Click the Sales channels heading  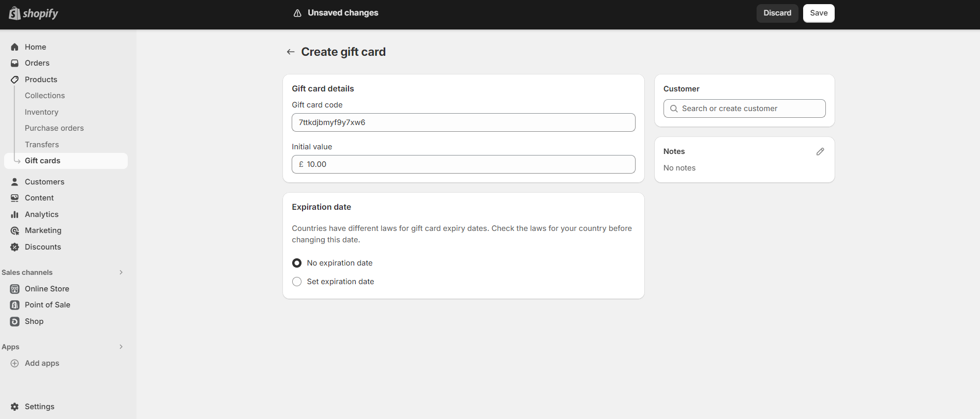[x=27, y=272]
